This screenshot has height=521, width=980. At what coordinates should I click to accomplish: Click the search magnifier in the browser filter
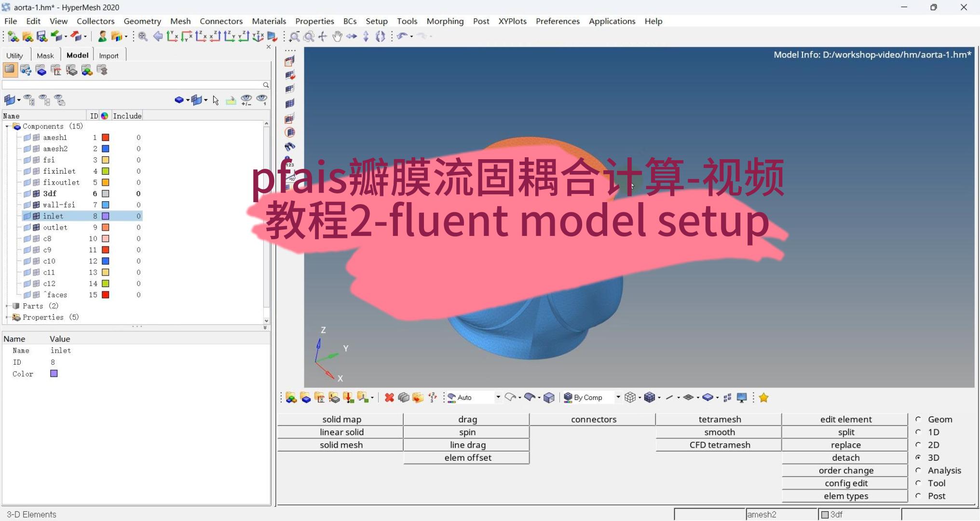click(x=266, y=85)
